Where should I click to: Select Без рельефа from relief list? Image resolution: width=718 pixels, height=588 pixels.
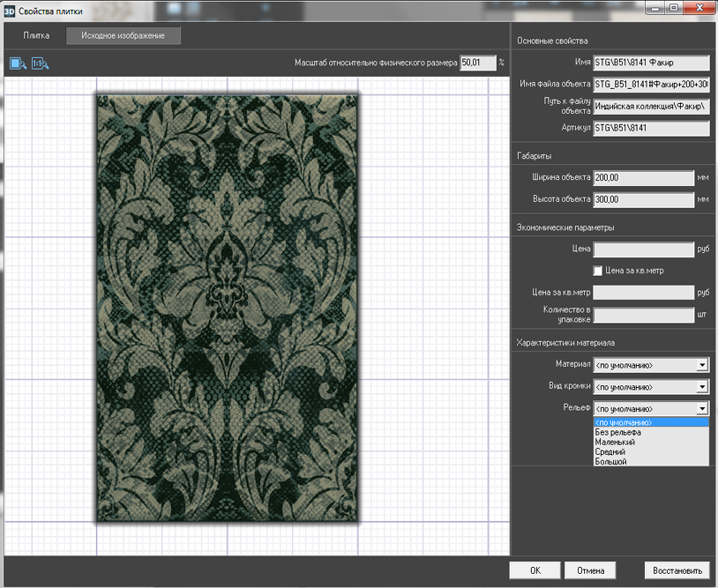[618, 432]
